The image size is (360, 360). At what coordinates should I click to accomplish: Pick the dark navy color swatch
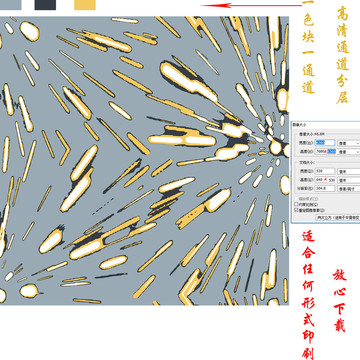coord(45,4)
